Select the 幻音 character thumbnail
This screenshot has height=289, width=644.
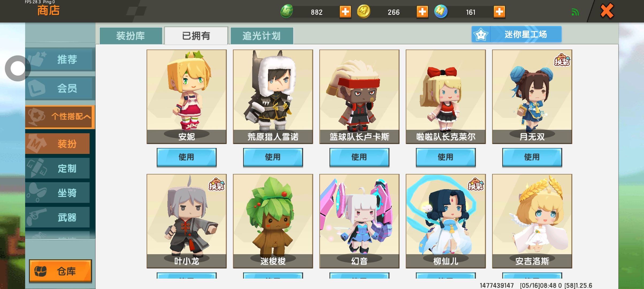tap(359, 221)
